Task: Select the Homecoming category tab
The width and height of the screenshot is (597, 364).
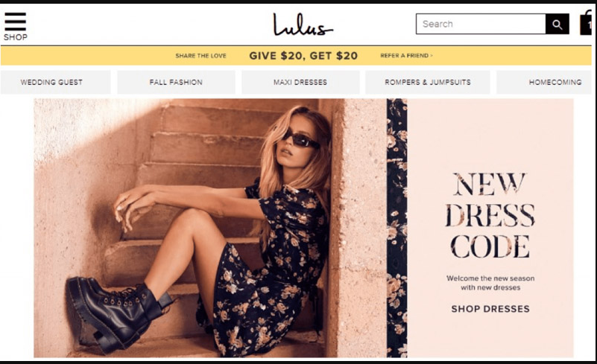Action: pos(545,82)
